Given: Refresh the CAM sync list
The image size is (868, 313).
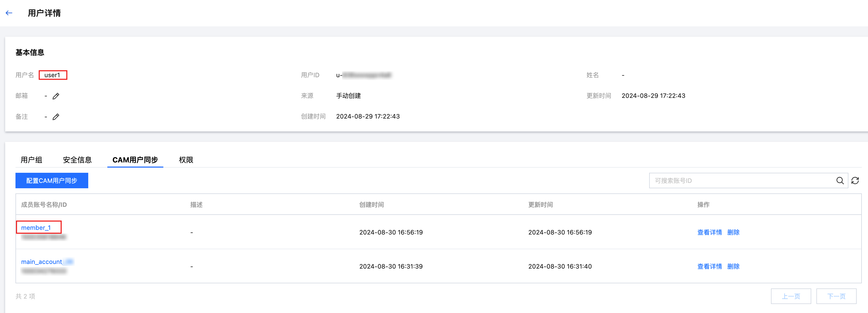Looking at the screenshot, I should click(855, 181).
